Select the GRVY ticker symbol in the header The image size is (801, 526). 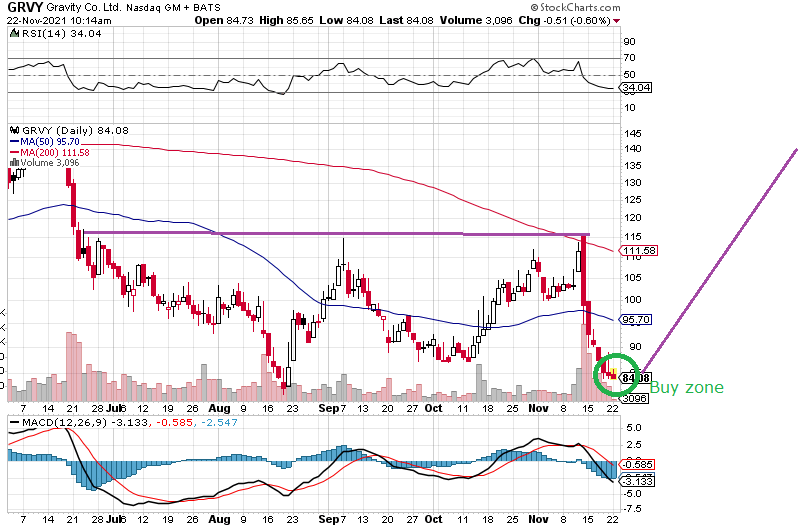25,7
